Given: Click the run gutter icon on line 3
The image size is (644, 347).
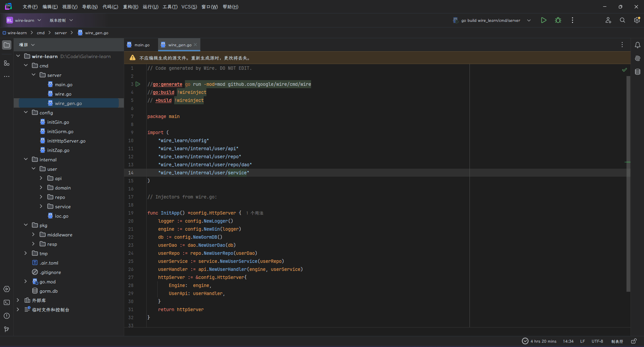Looking at the screenshot, I should [x=138, y=84].
